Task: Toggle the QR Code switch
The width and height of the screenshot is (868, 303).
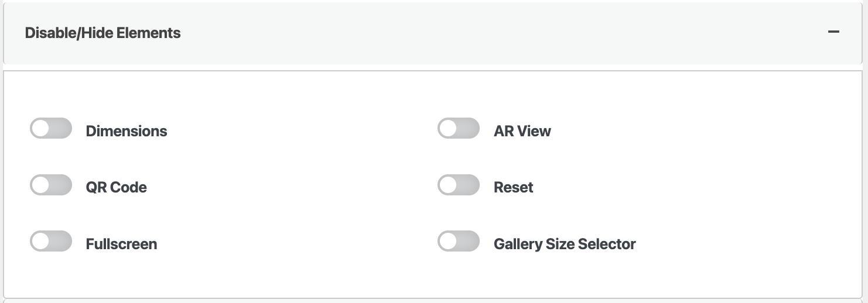Action: tap(51, 185)
